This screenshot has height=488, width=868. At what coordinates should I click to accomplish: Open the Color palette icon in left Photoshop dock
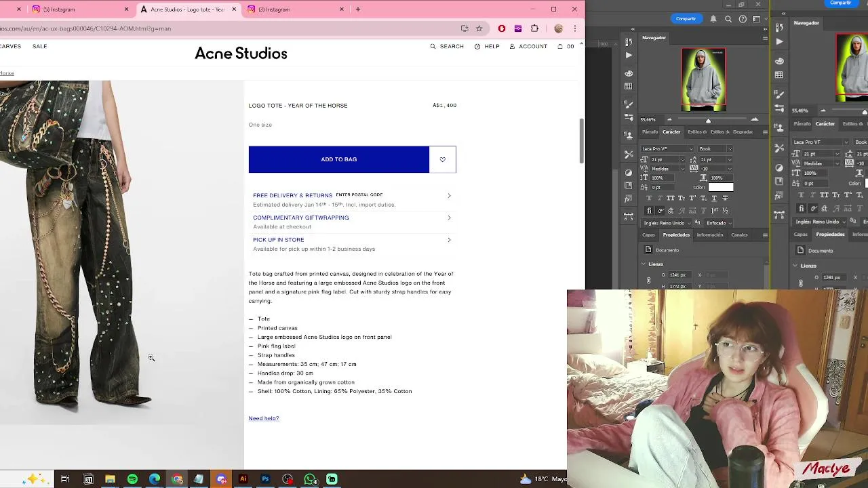pos(629,73)
